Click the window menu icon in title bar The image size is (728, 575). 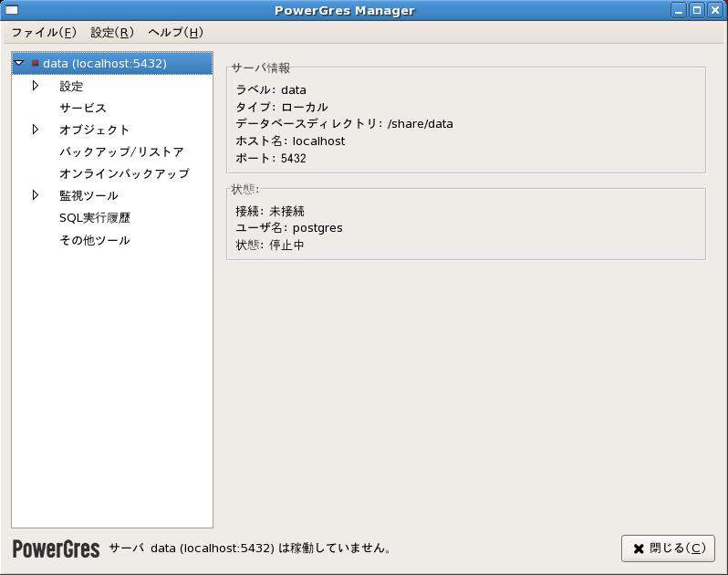12,10
